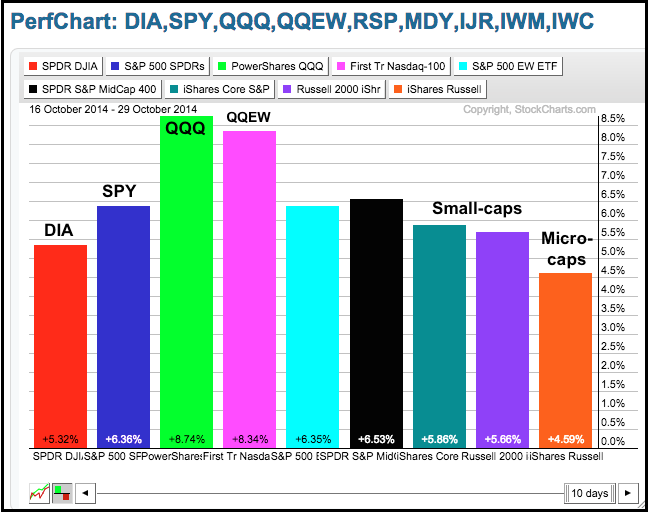Click the orange Micro-caps bar showing +4.59%

pyautogui.click(x=566, y=360)
